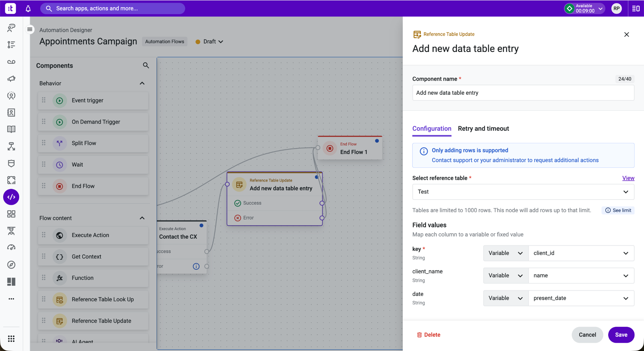Viewport: 644px width, 351px height.
Task: Select the Get Context component
Action: [93, 257]
